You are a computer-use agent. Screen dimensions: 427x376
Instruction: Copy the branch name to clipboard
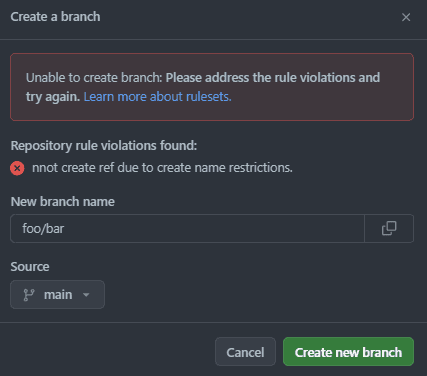tap(389, 228)
